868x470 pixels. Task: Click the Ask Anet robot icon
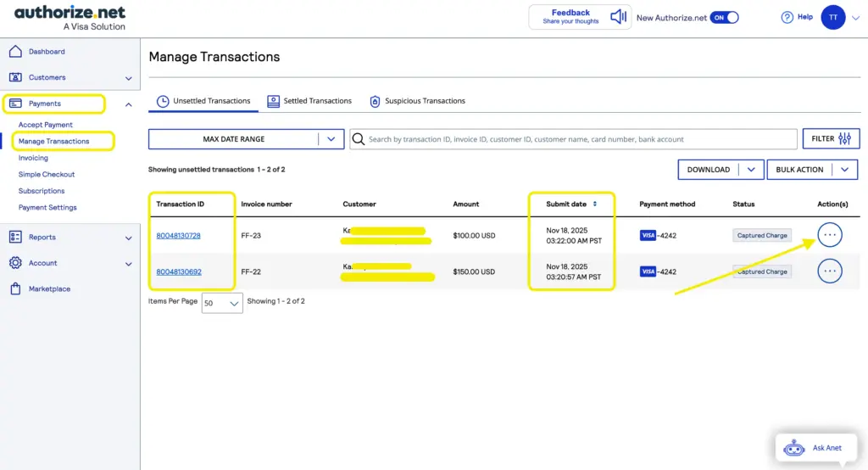(793, 448)
